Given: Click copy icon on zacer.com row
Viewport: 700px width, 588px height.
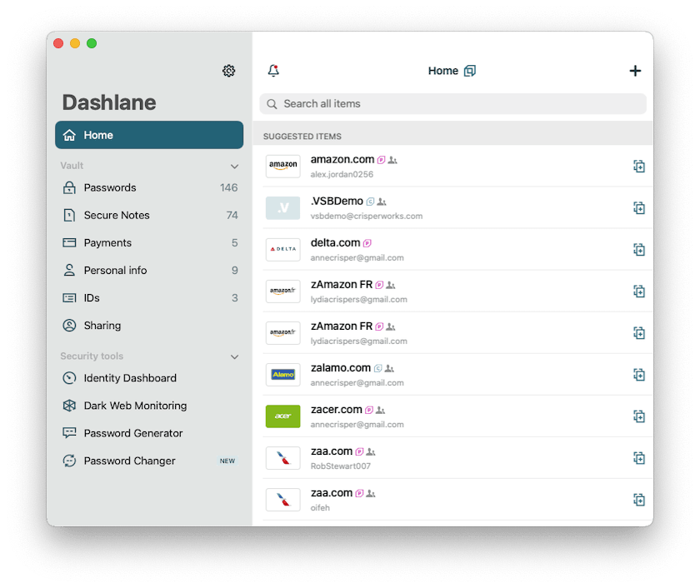Looking at the screenshot, I should (639, 416).
